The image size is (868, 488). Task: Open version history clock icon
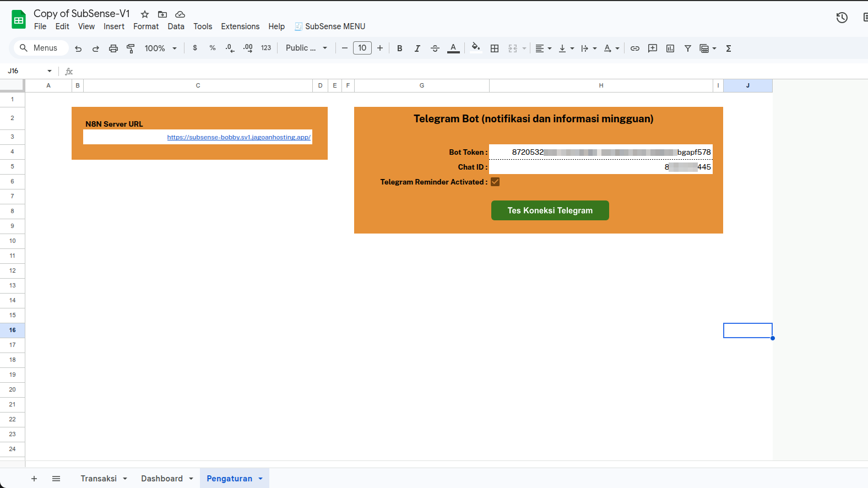click(842, 18)
